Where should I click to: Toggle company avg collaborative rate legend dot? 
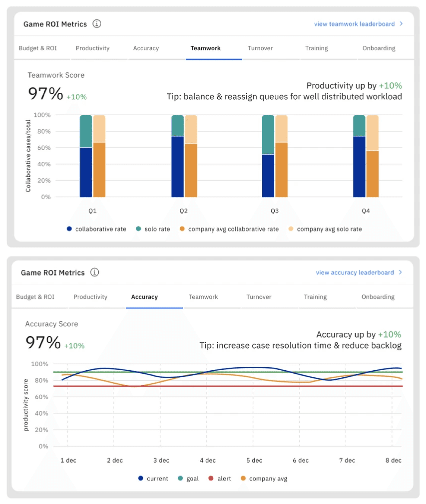click(x=182, y=229)
